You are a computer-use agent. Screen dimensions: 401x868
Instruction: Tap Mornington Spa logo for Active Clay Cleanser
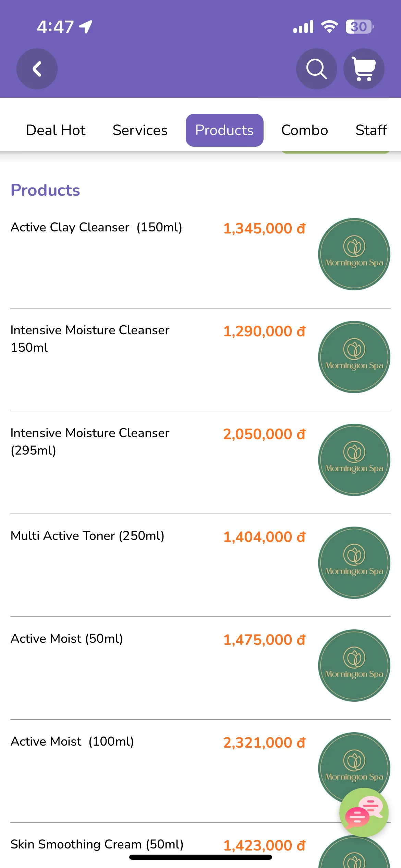pyautogui.click(x=354, y=254)
